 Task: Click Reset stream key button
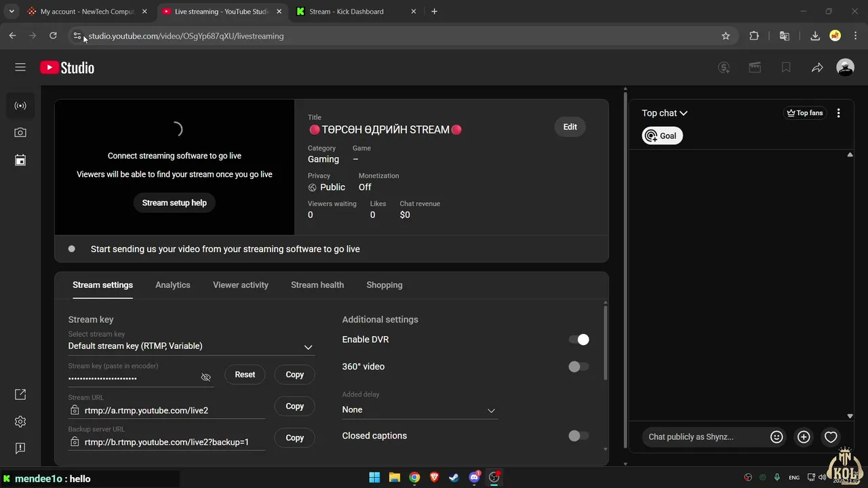[245, 374]
